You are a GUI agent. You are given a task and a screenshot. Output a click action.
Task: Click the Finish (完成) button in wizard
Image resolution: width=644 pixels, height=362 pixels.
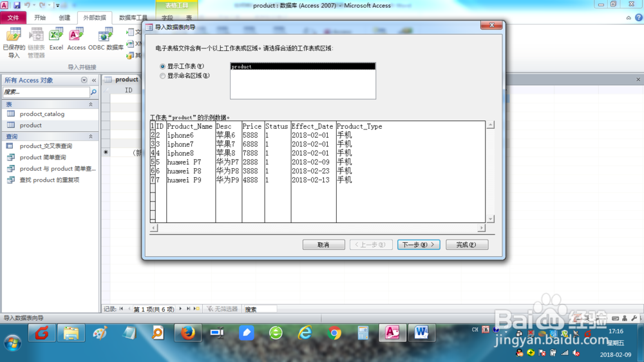coord(466,245)
